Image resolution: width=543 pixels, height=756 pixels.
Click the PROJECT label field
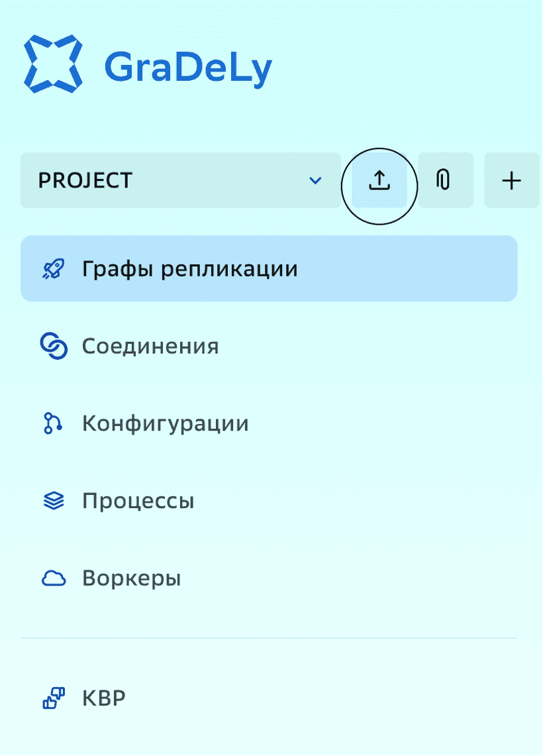tap(84, 180)
